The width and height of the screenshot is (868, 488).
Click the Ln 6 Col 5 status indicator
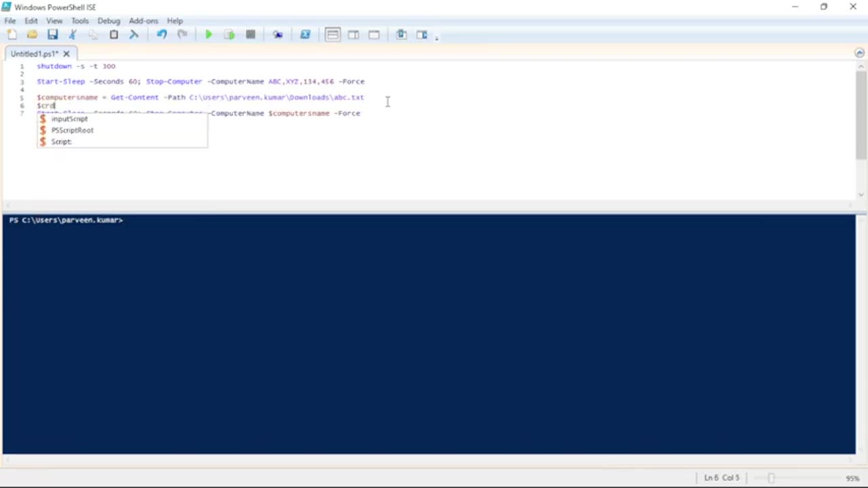(722, 478)
